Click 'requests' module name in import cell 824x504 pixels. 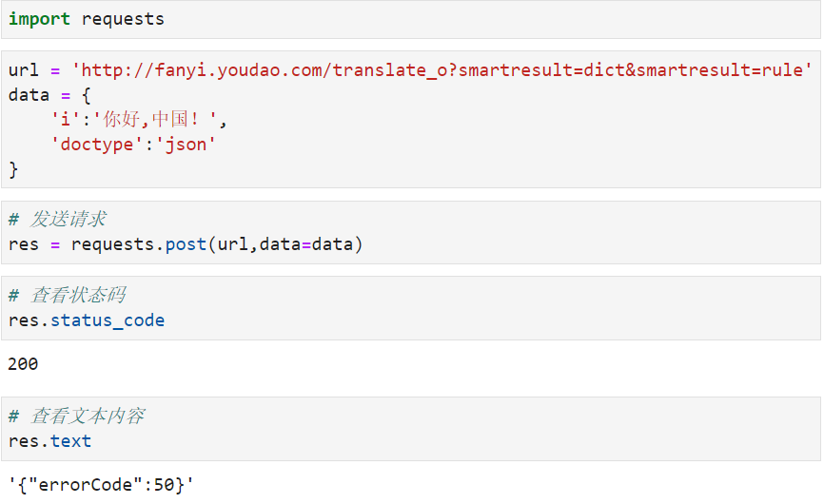pos(123,19)
